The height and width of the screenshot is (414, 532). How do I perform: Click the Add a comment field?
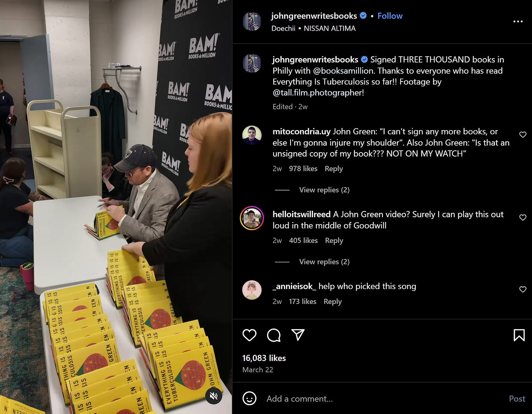click(x=384, y=399)
